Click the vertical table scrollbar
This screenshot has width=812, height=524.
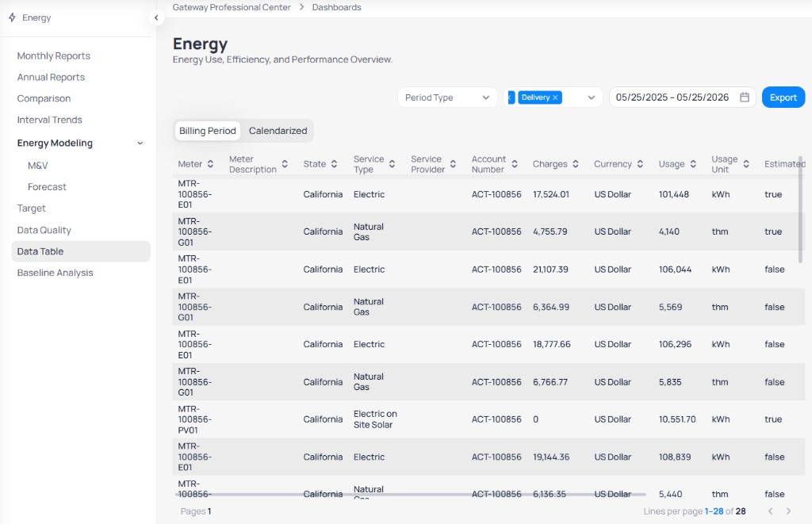click(x=801, y=209)
